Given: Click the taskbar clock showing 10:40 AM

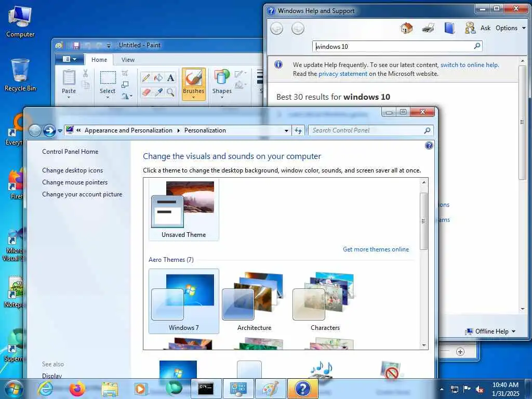Looking at the screenshot, I should point(505,389).
